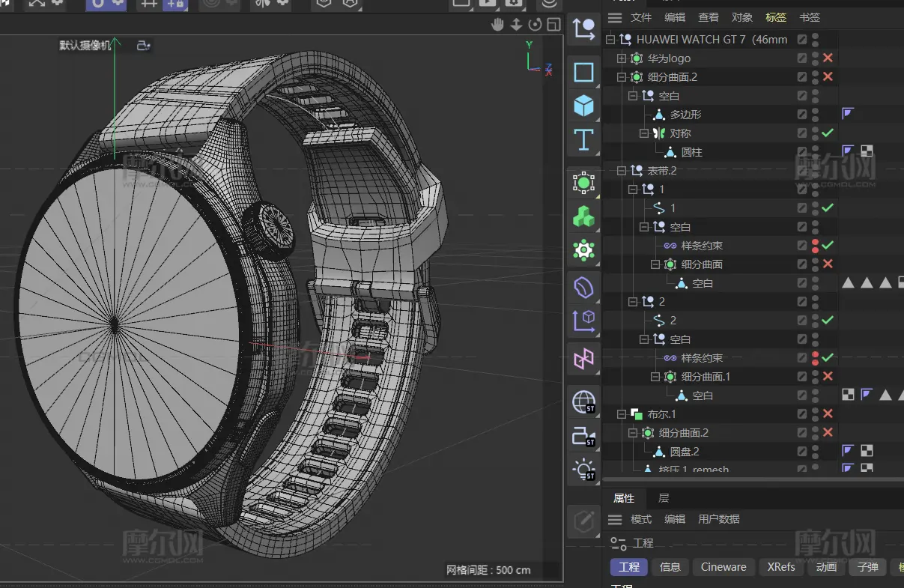
Task: Toggle the viewport maximize view icon
Action: 553,25
